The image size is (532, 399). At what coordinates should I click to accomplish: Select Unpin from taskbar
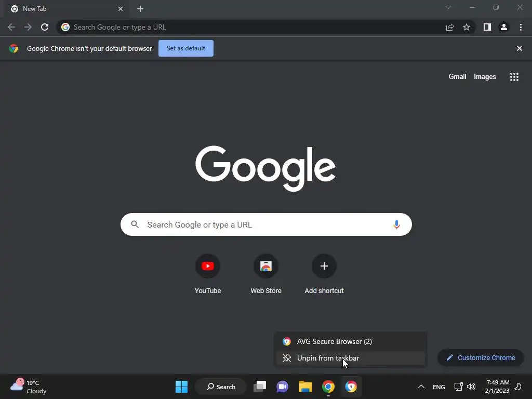[350, 358]
